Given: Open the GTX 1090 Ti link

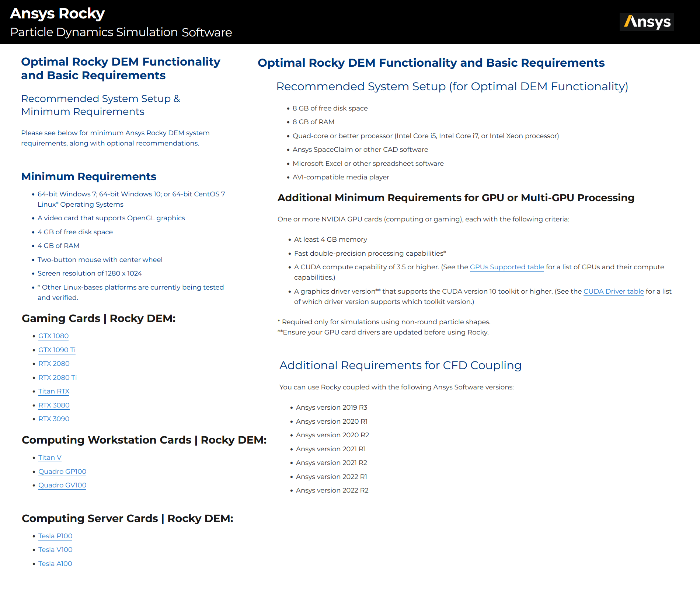Looking at the screenshot, I should pos(57,350).
